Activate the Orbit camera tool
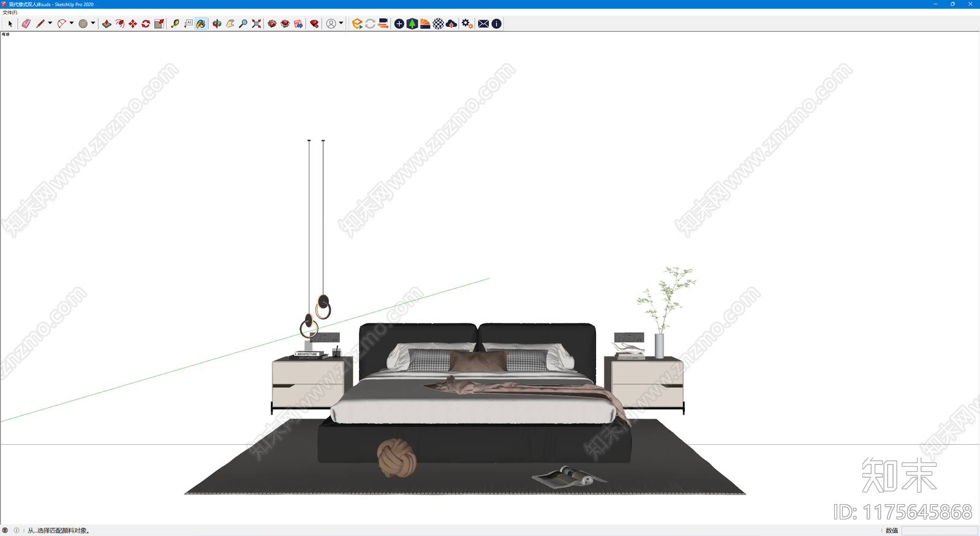This screenshot has height=536, width=980. pos(217,24)
